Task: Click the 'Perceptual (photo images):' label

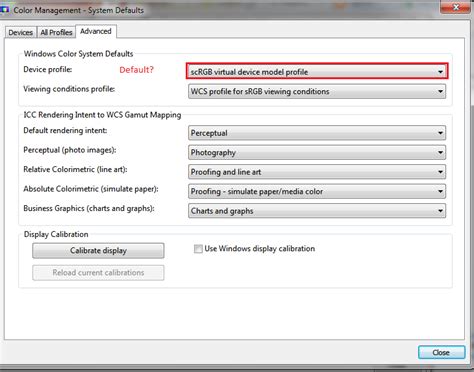Action: pos(70,150)
